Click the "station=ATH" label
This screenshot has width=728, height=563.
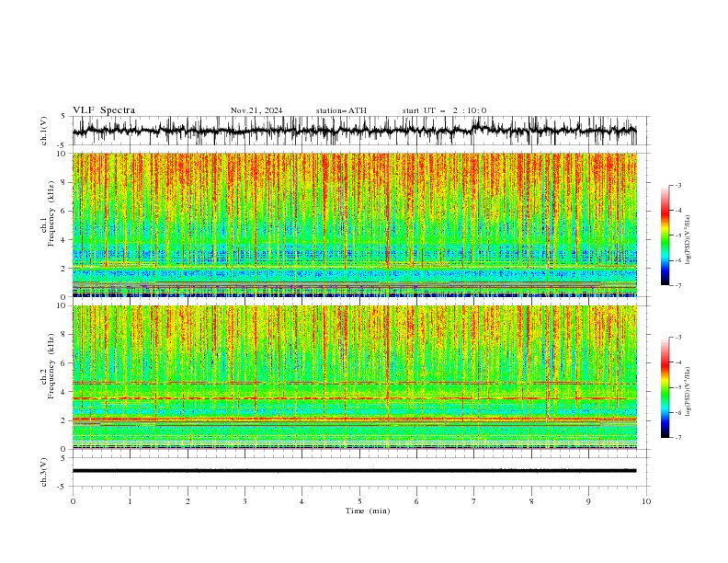coord(341,110)
